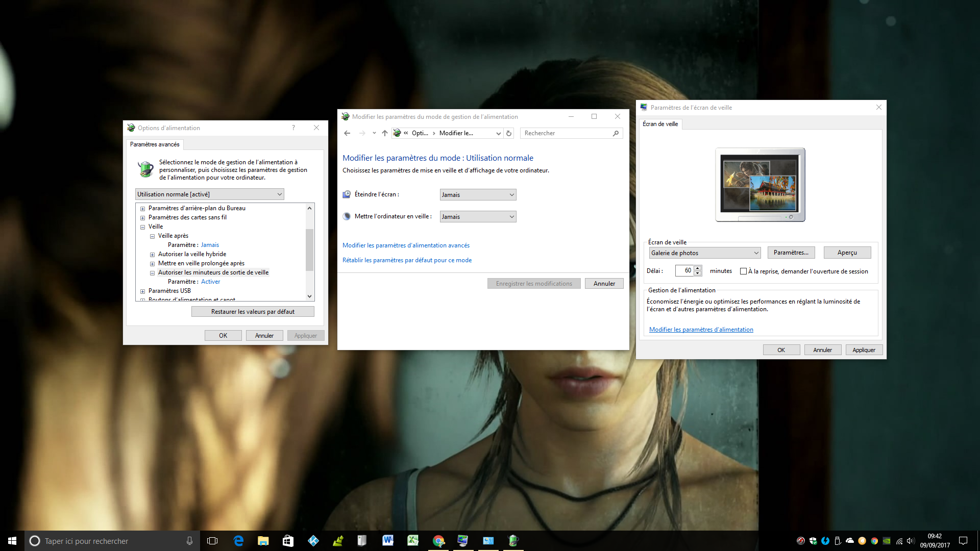The height and width of the screenshot is (551, 980).
Task: Click Restaurer les valeurs par défaut button
Action: (253, 312)
